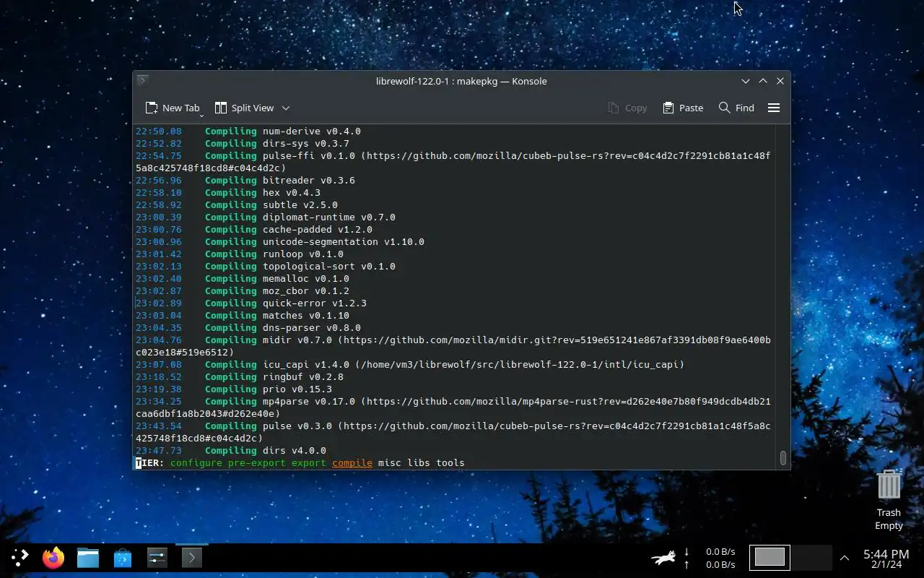Viewport: 924px width, 578px height.
Task: Click the underlined compile tier text
Action: point(352,462)
